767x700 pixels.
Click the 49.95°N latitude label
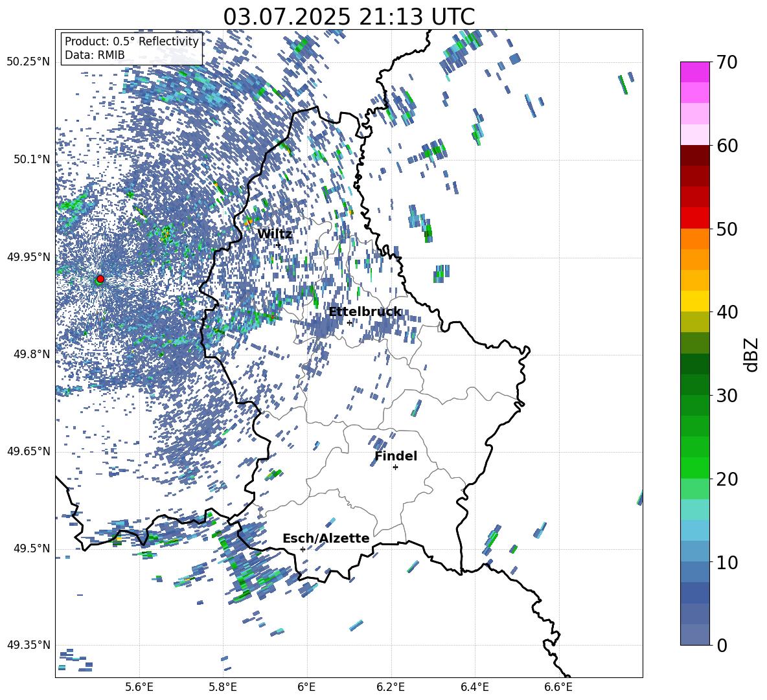pyautogui.click(x=29, y=257)
